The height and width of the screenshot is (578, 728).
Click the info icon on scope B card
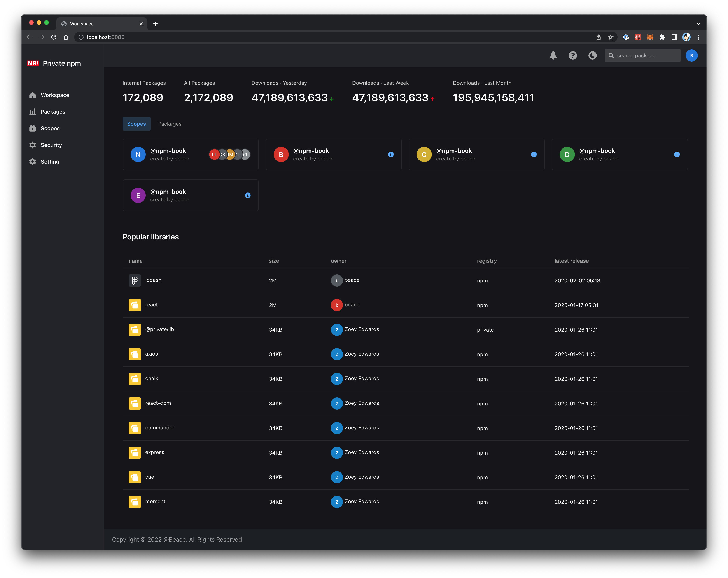pyautogui.click(x=391, y=154)
